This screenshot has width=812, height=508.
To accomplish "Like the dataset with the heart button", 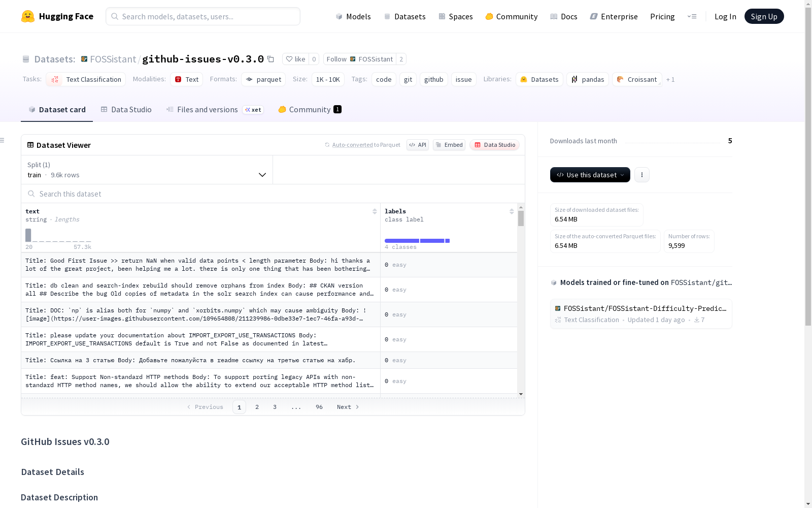I will (295, 59).
